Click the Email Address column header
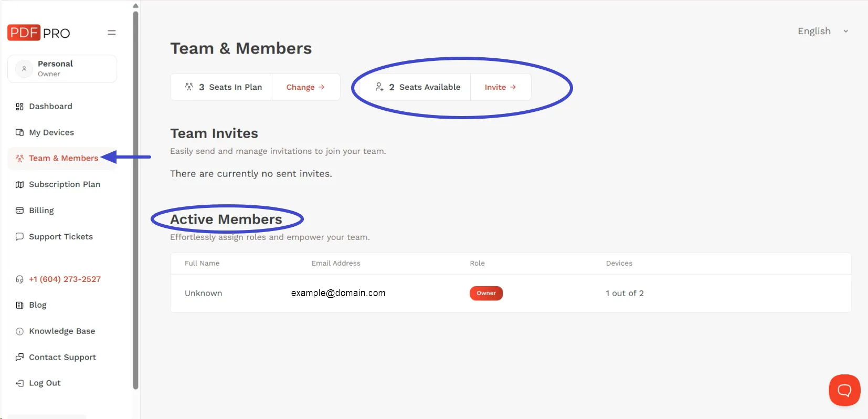This screenshot has width=868, height=419. 336,264
